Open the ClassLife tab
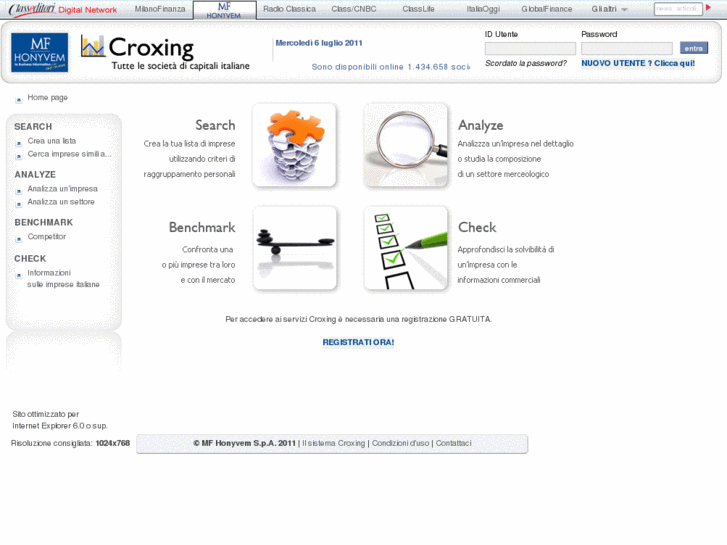The width and height of the screenshot is (727, 545). [x=418, y=9]
